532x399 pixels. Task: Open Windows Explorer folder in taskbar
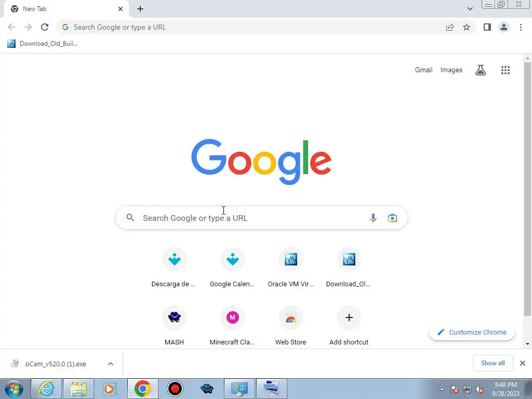(x=78, y=389)
